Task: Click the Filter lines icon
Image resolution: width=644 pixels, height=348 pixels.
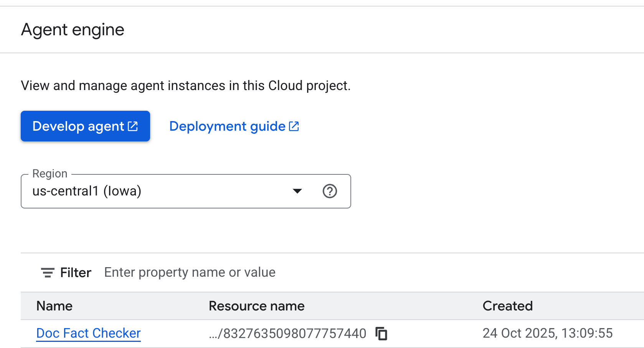Action: pos(48,272)
